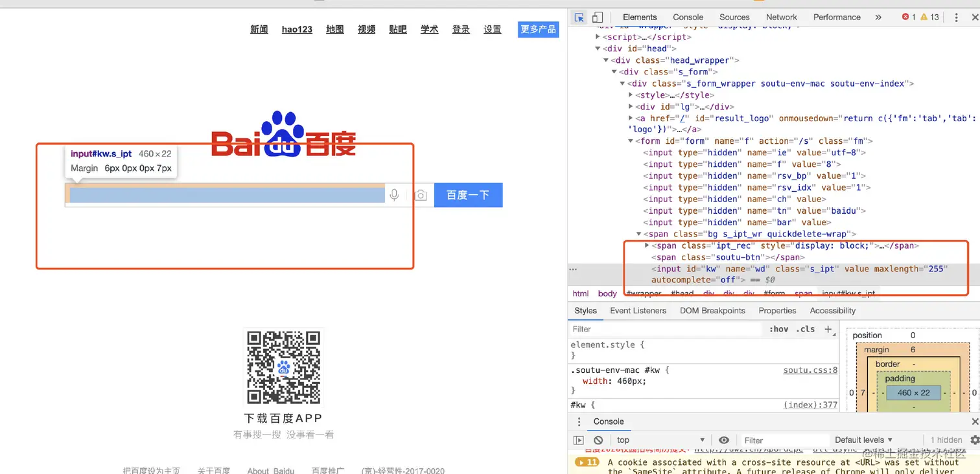Switch to the Console tab in DevTools
The width and height of the screenshot is (980, 474).
pos(688,17)
